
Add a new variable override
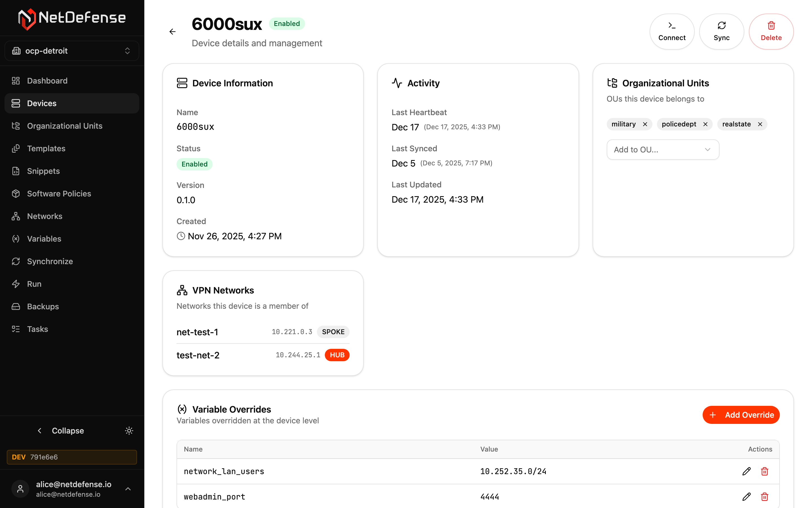click(x=741, y=415)
